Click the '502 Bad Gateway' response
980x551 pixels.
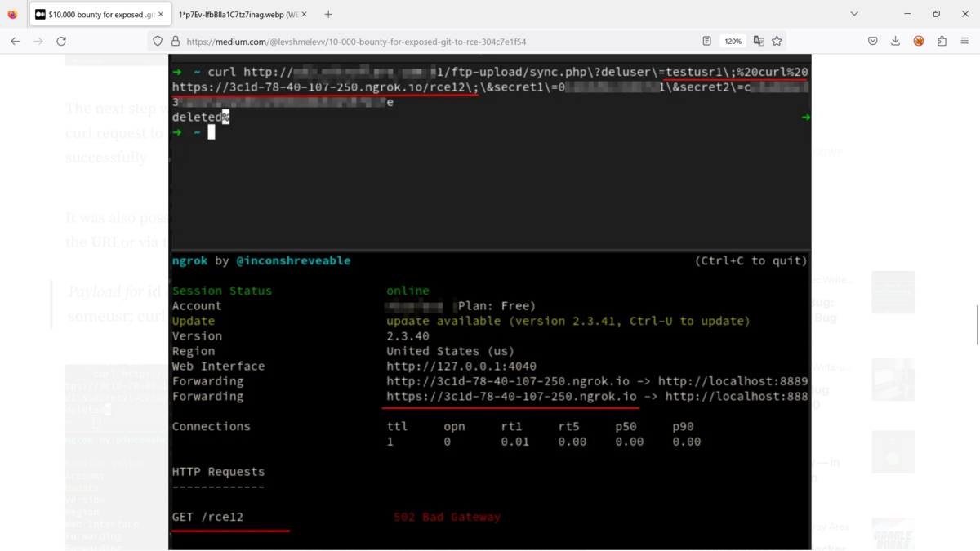(x=447, y=517)
